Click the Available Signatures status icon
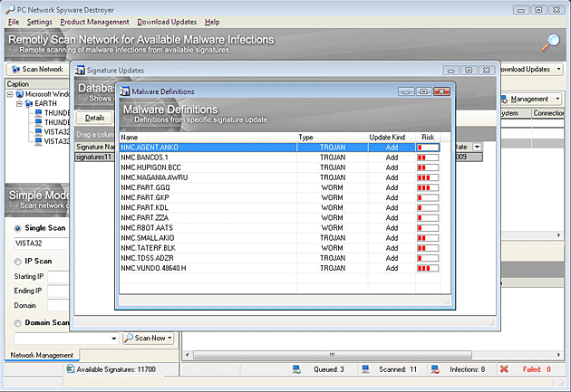This screenshot has width=571, height=392. point(71,369)
